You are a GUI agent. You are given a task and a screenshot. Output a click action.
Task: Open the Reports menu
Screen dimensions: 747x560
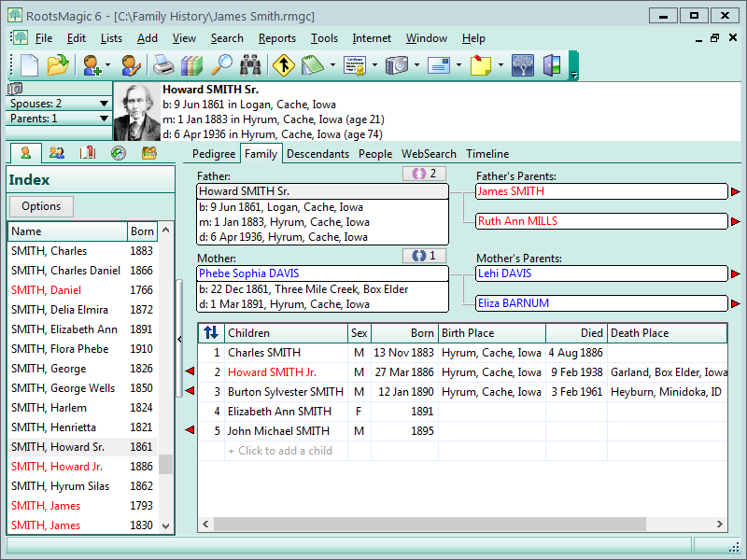click(x=277, y=38)
